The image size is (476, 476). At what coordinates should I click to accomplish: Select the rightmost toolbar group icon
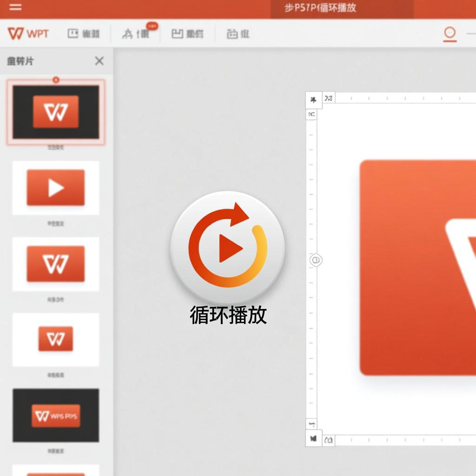[238, 33]
